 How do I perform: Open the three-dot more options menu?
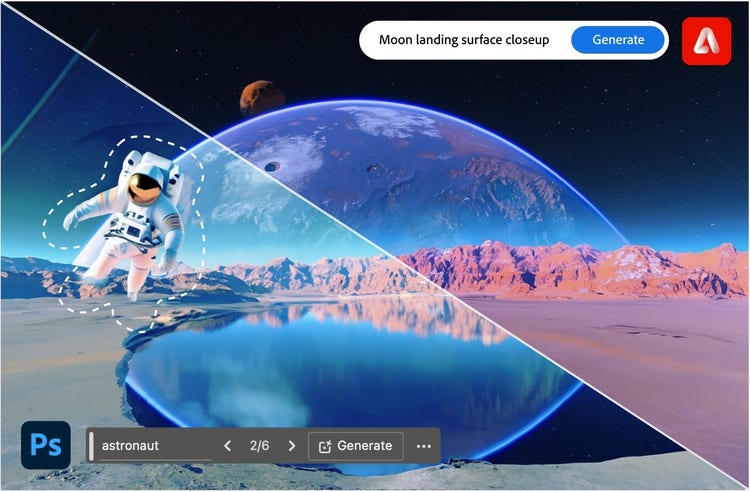[x=424, y=446]
